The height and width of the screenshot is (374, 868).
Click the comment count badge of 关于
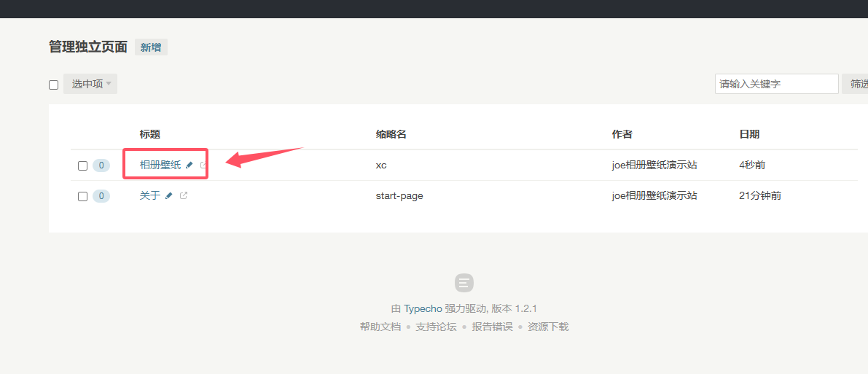(x=101, y=195)
